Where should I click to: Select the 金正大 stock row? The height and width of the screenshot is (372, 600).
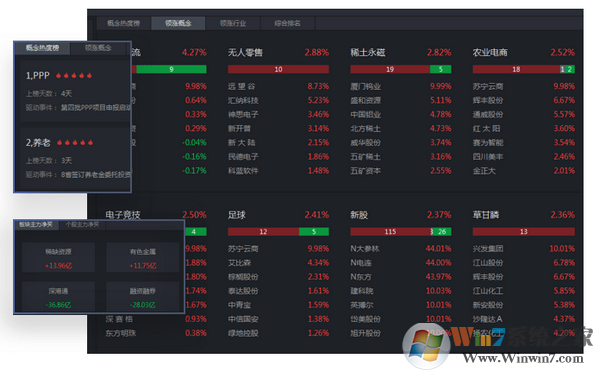[x=523, y=171]
